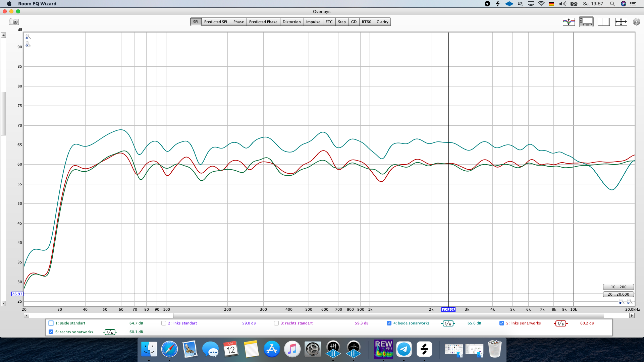
Task: Switch to the RT60 tab
Action: (x=366, y=22)
